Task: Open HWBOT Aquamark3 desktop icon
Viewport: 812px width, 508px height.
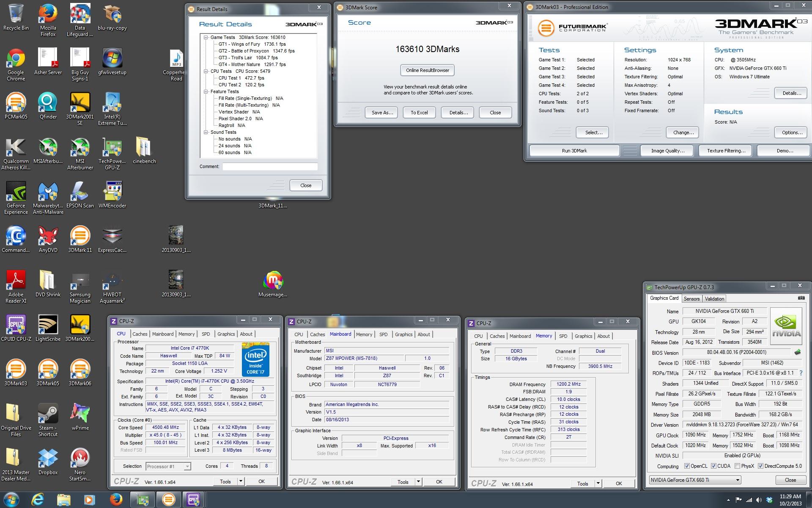Action: click(112, 287)
